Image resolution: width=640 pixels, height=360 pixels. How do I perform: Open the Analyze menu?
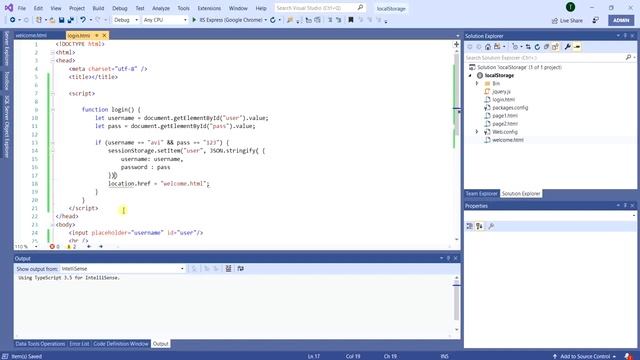(161, 8)
